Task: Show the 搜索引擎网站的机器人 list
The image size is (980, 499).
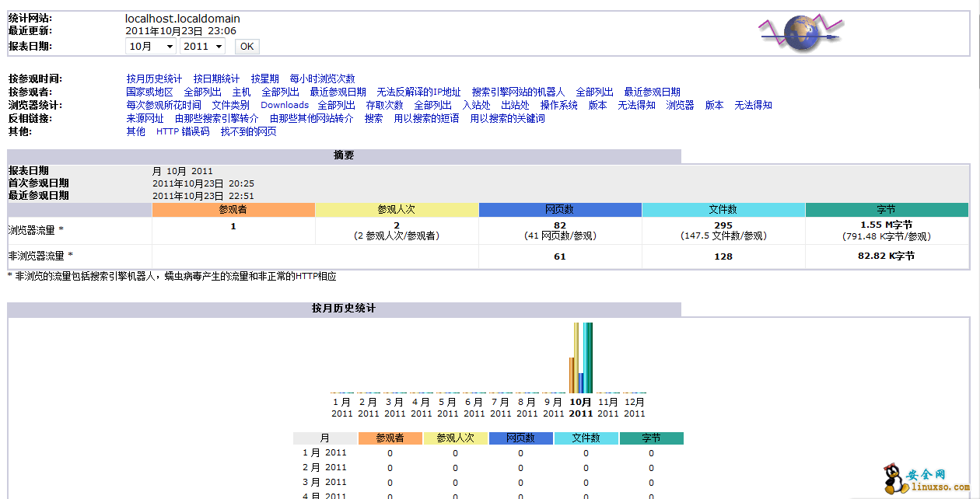Action: click(x=518, y=92)
